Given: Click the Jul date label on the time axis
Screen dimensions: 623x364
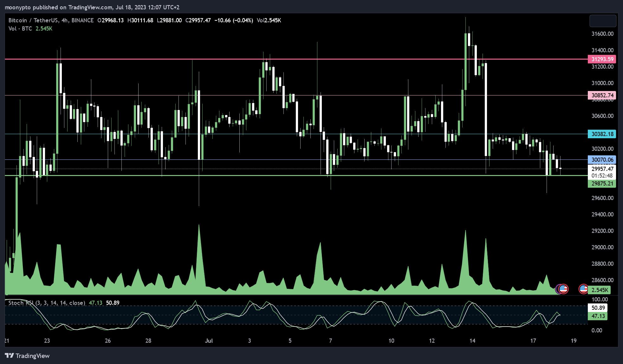Looking at the screenshot, I should (x=209, y=341).
